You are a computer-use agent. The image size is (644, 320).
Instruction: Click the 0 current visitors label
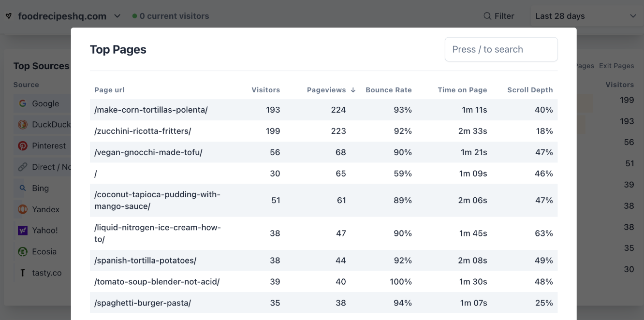click(x=174, y=15)
